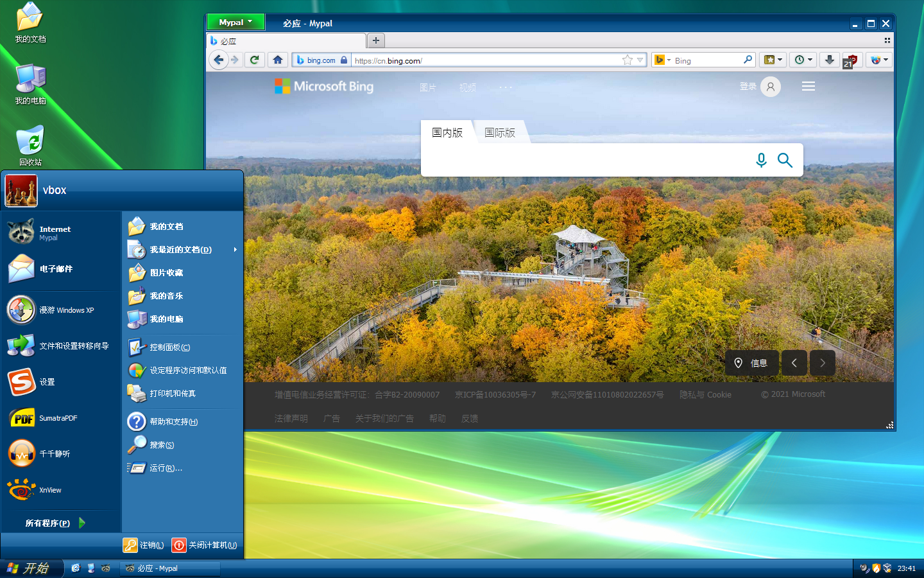
Task: Expand the URL history dropdown arrow
Action: point(640,60)
